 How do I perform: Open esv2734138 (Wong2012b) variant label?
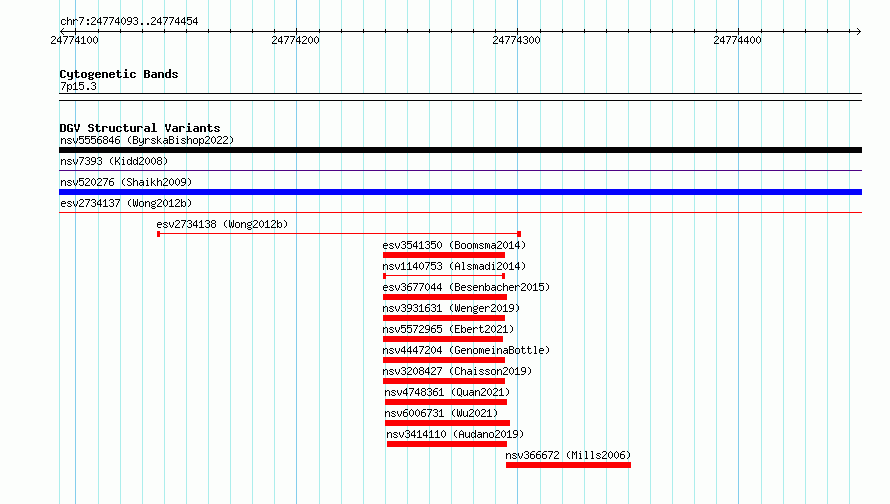click(222, 224)
